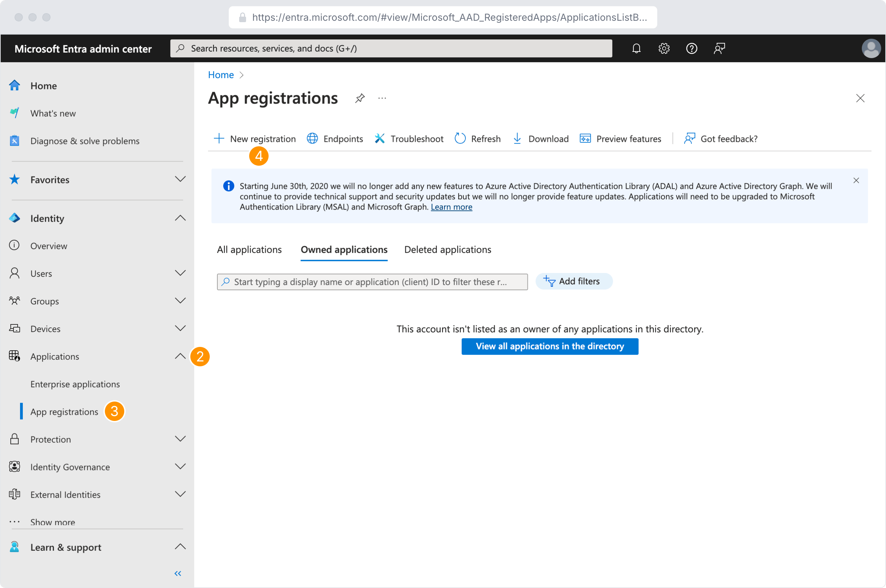Expand the Favorites section
Image resolution: width=886 pixels, height=588 pixels.
(180, 179)
